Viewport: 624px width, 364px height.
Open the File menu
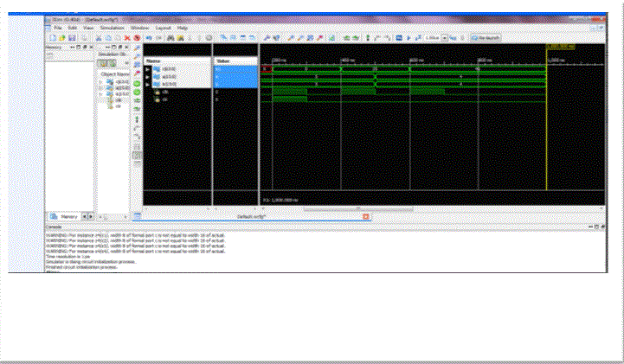[x=59, y=28]
